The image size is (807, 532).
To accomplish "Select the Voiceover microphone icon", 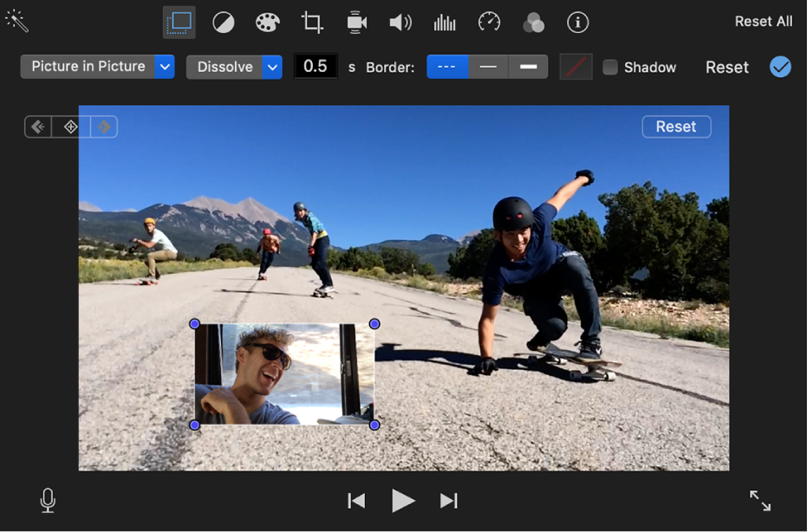I will pyautogui.click(x=48, y=501).
